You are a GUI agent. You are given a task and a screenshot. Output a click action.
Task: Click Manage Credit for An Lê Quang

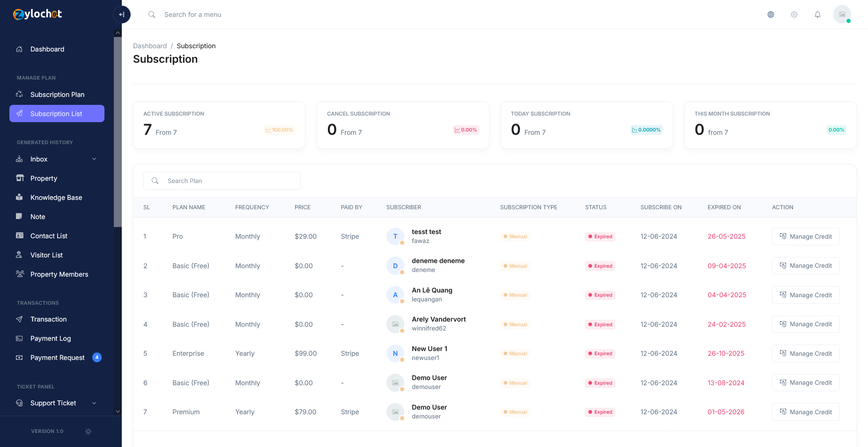(x=806, y=295)
